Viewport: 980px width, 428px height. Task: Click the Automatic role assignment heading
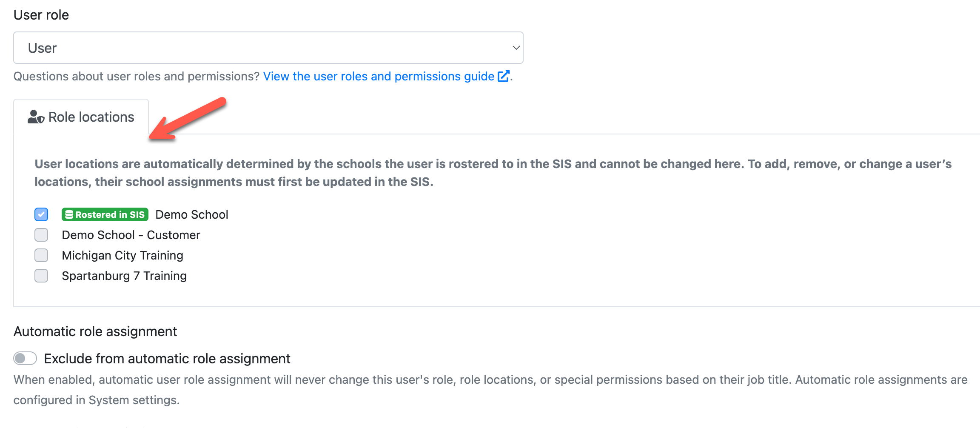pos(95,331)
